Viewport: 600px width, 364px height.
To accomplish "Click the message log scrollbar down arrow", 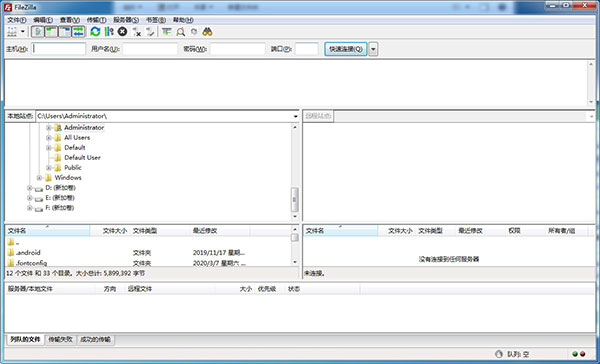I will click(x=591, y=102).
